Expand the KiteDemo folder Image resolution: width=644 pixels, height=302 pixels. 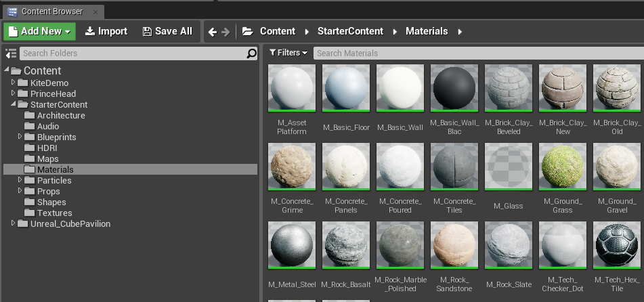13,82
